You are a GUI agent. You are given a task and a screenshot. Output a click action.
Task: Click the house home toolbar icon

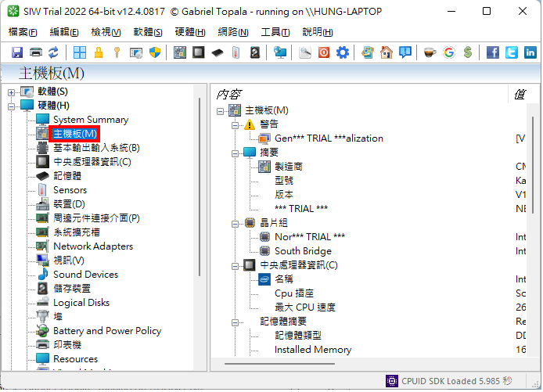coord(387,52)
